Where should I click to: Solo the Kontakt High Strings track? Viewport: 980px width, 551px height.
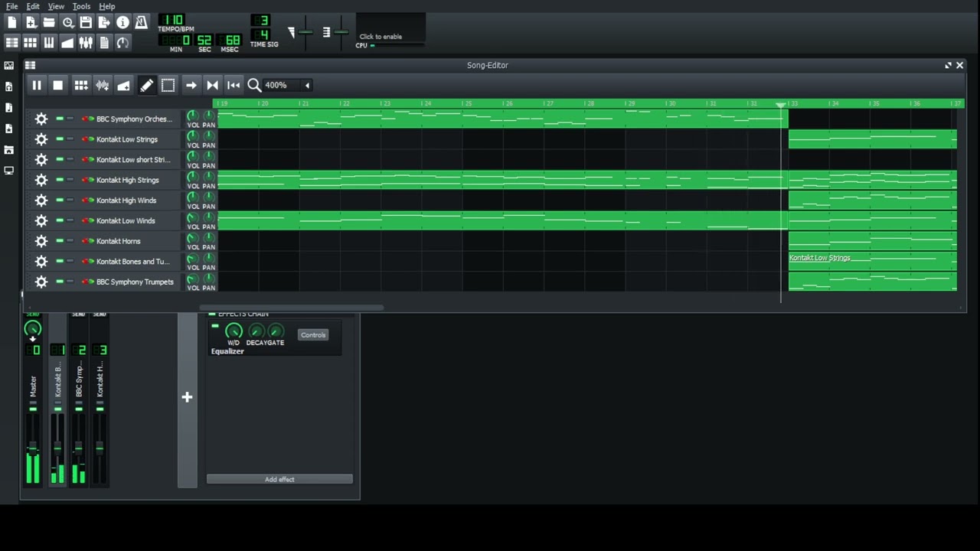click(70, 180)
